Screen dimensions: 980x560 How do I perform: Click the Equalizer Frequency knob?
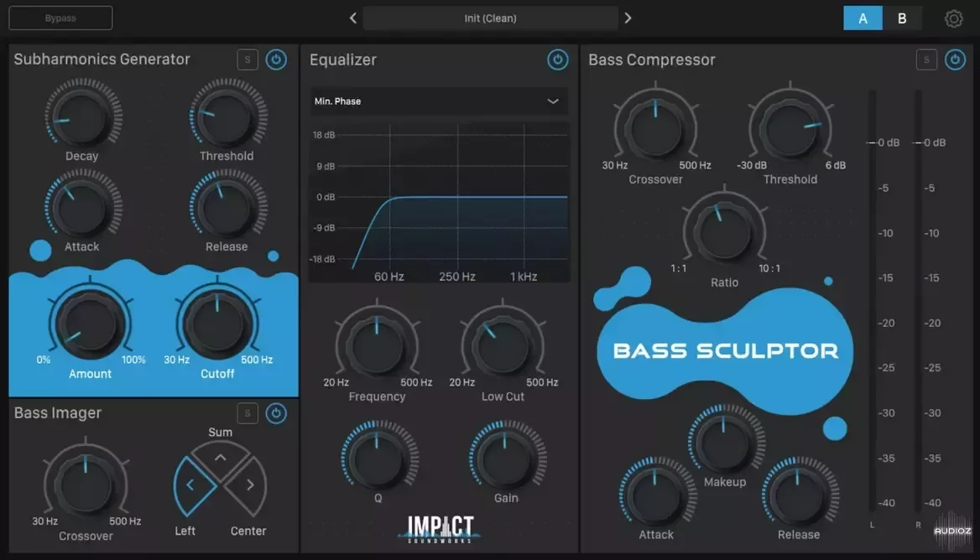click(377, 346)
